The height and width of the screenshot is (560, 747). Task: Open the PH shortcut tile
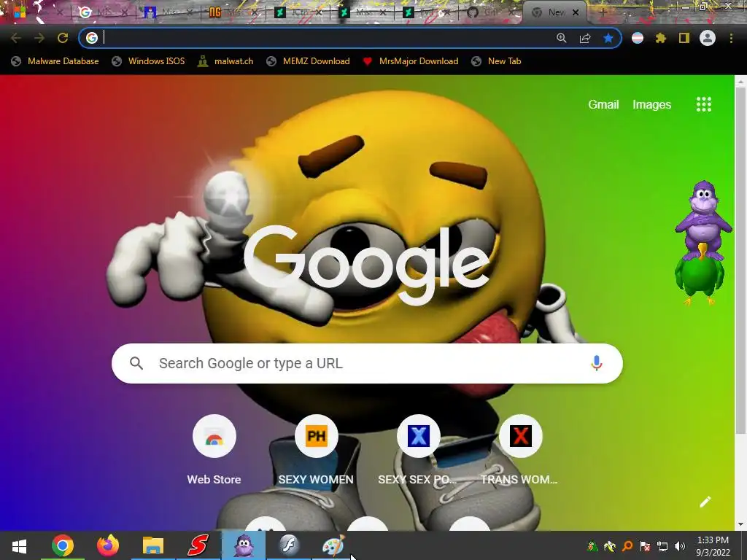coord(317,450)
